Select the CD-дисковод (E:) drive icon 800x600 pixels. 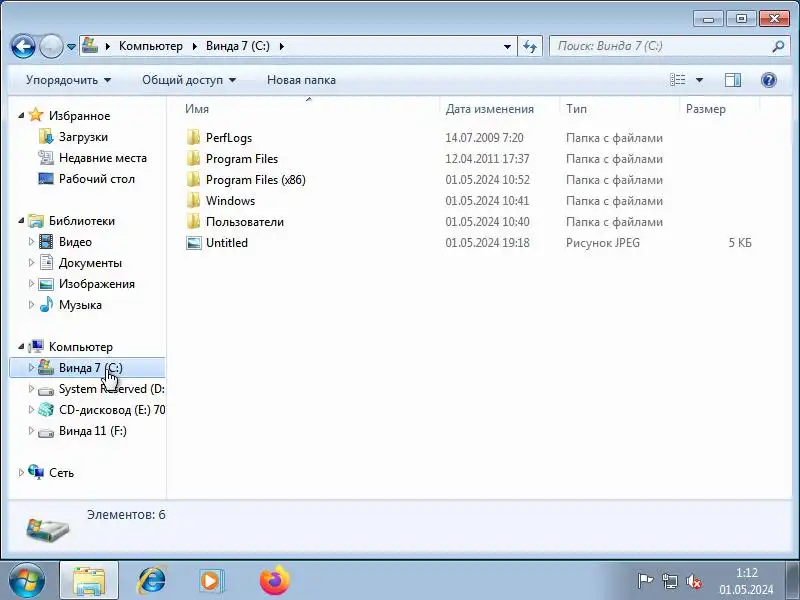point(46,409)
